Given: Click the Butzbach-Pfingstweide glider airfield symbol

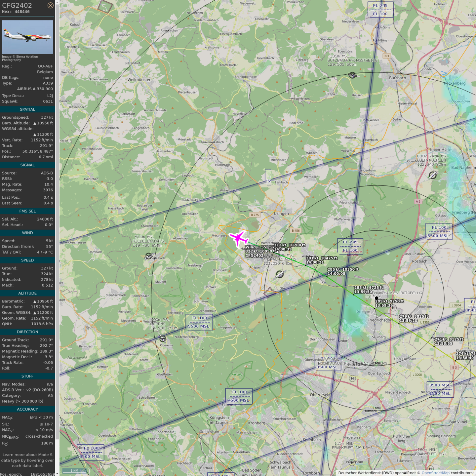Looking at the screenshot, I should pyautogui.click(x=352, y=75).
